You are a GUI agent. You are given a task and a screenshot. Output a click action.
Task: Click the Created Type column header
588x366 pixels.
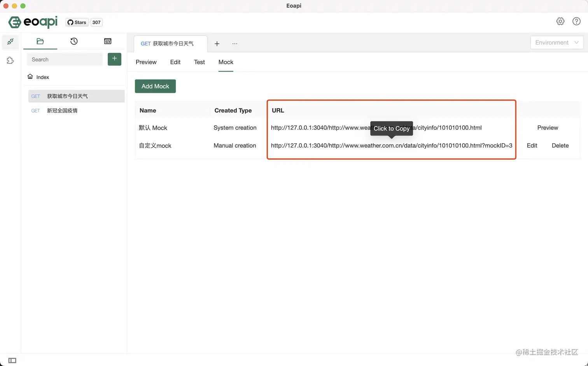[x=233, y=111]
